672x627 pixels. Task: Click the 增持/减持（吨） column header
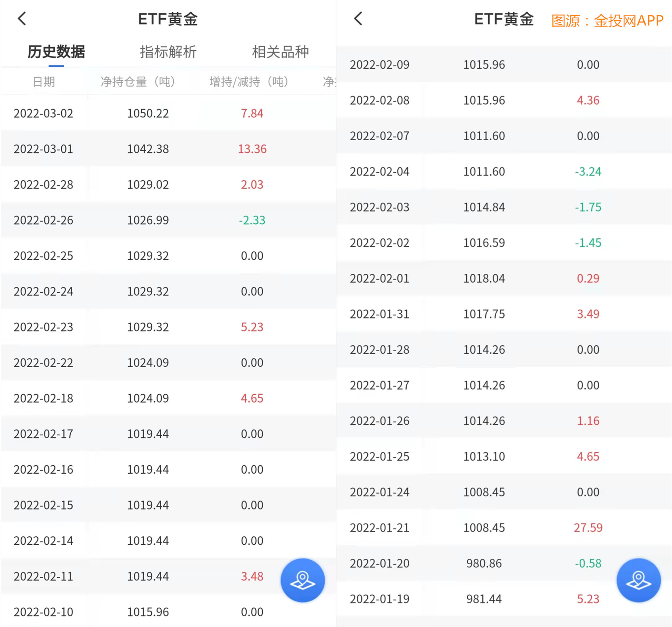pos(249,82)
